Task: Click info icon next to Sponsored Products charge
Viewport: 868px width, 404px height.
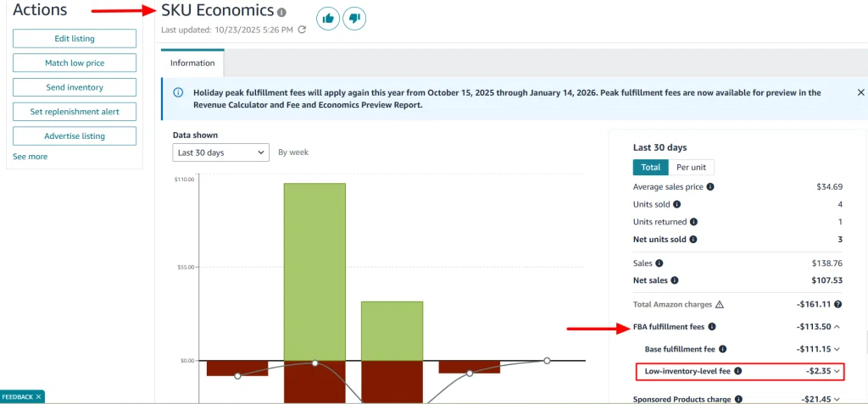Action: [738, 399]
